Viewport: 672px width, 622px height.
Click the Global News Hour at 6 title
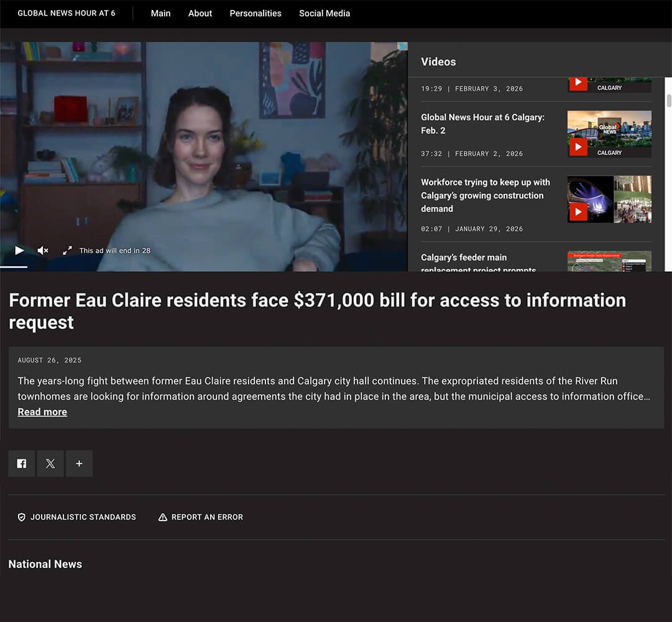point(67,13)
